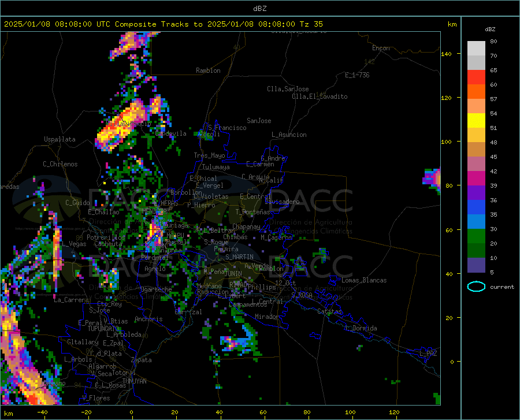Pick the red swatch between 65 and 60
The width and height of the screenshot is (520, 420).
tap(476, 77)
